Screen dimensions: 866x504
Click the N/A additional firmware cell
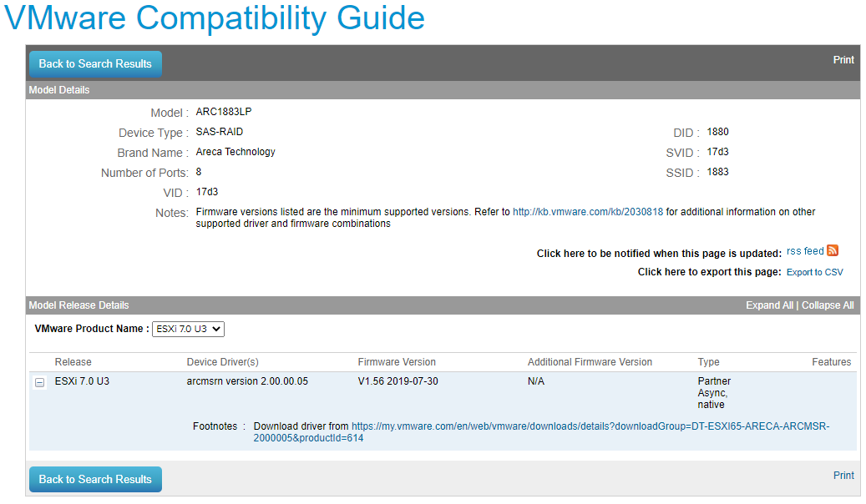pos(536,381)
